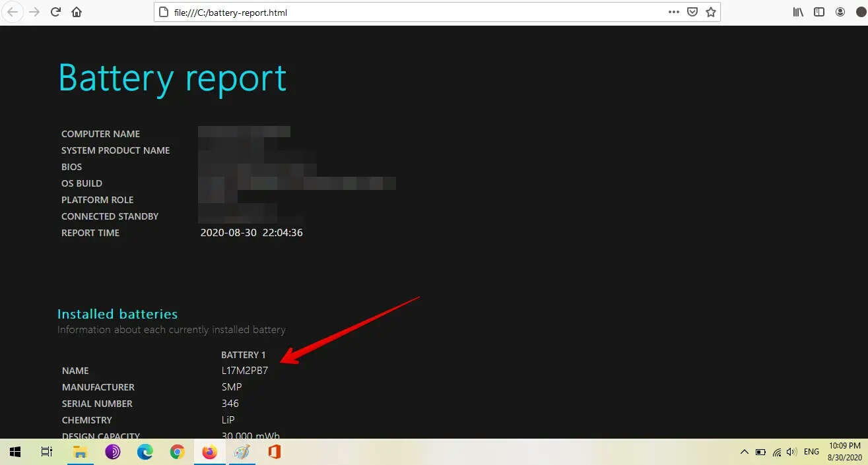Switch to Microsoft Edge in taskbar
The height and width of the screenshot is (465, 868).
tap(145, 452)
